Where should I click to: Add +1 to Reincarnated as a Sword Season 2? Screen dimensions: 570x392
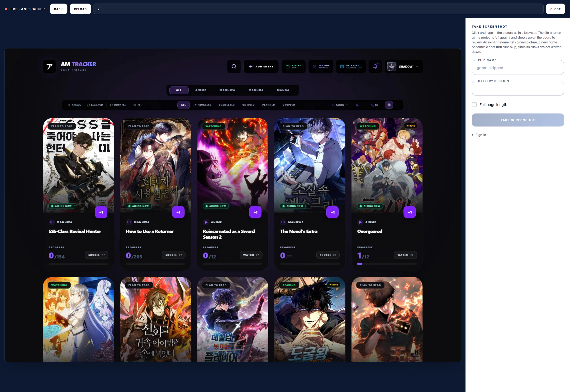point(255,212)
